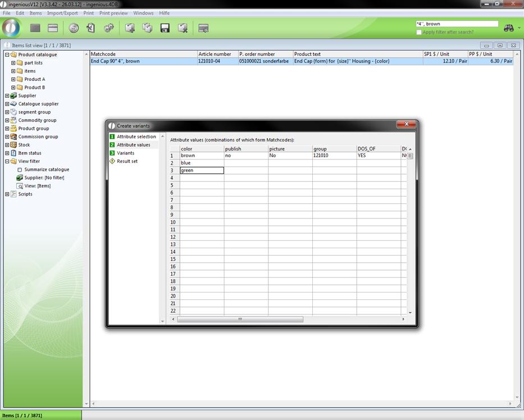Image resolution: width=524 pixels, height=420 pixels.
Task: Expand the Scripts tree node
Action: (x=7, y=194)
